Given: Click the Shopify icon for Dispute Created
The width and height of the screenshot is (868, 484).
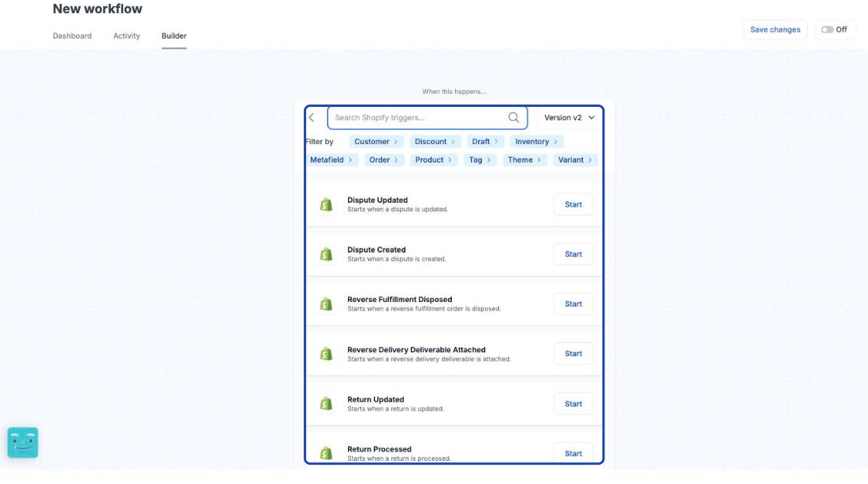Looking at the screenshot, I should click(326, 255).
